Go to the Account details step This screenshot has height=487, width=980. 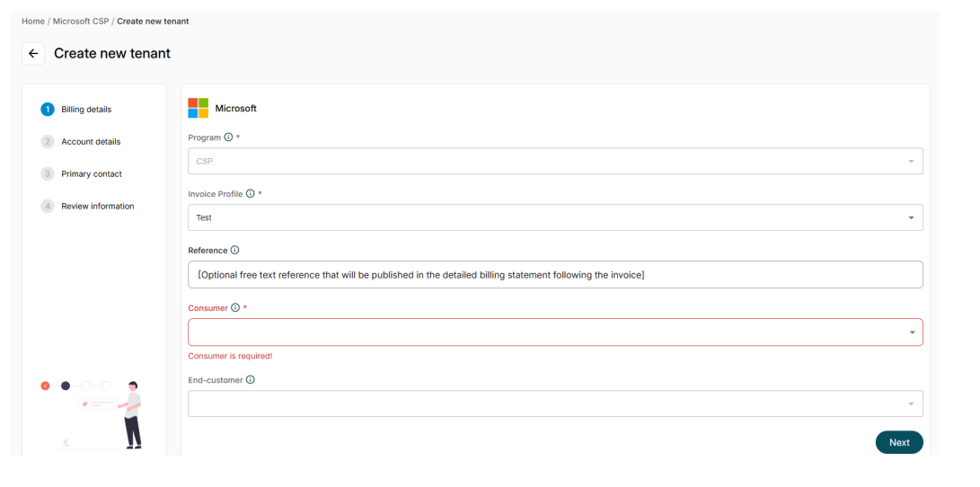(x=91, y=142)
